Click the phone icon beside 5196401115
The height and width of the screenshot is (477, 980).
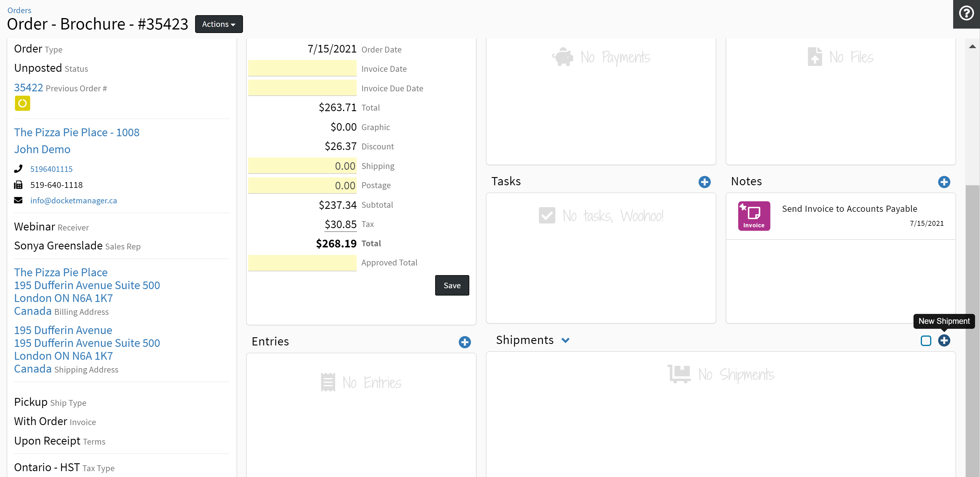[x=18, y=169]
